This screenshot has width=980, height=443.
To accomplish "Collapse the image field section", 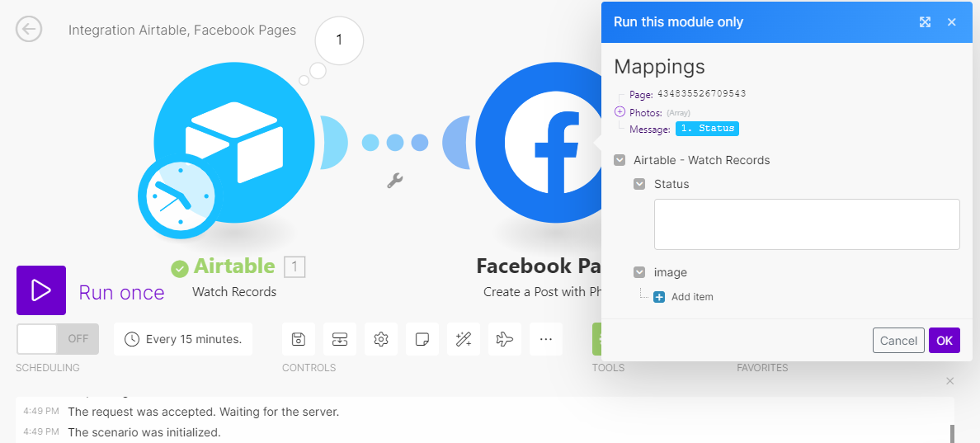I will [639, 272].
